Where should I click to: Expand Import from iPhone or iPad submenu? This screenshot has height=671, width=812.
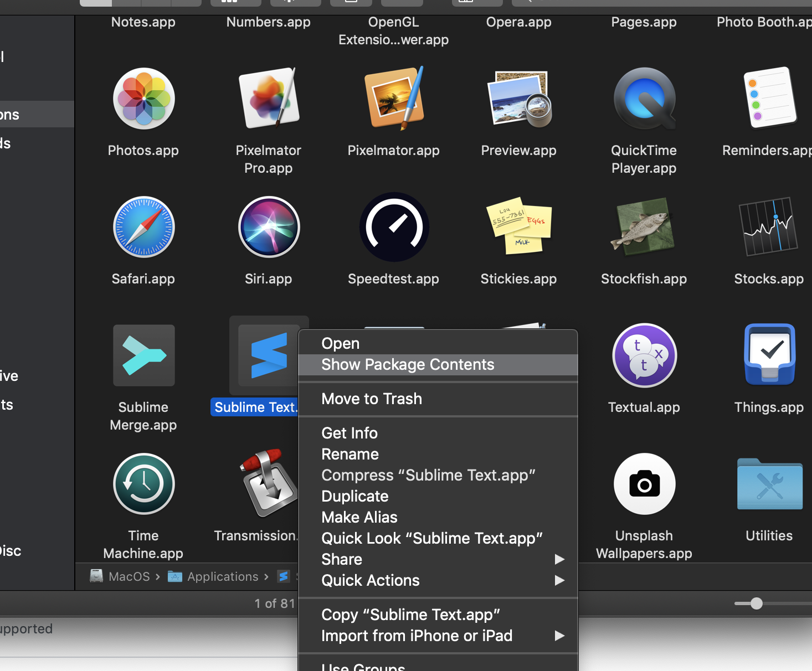coord(438,636)
